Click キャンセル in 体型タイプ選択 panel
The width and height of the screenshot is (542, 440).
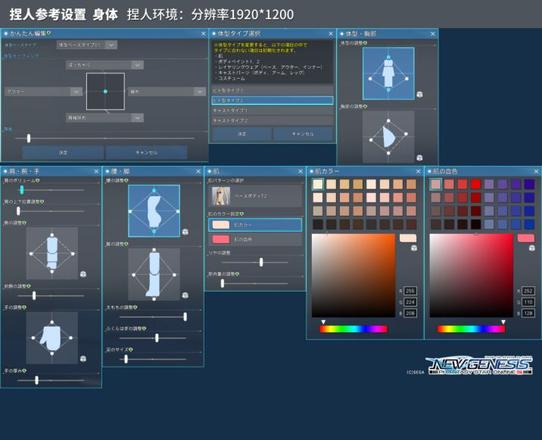303,134
